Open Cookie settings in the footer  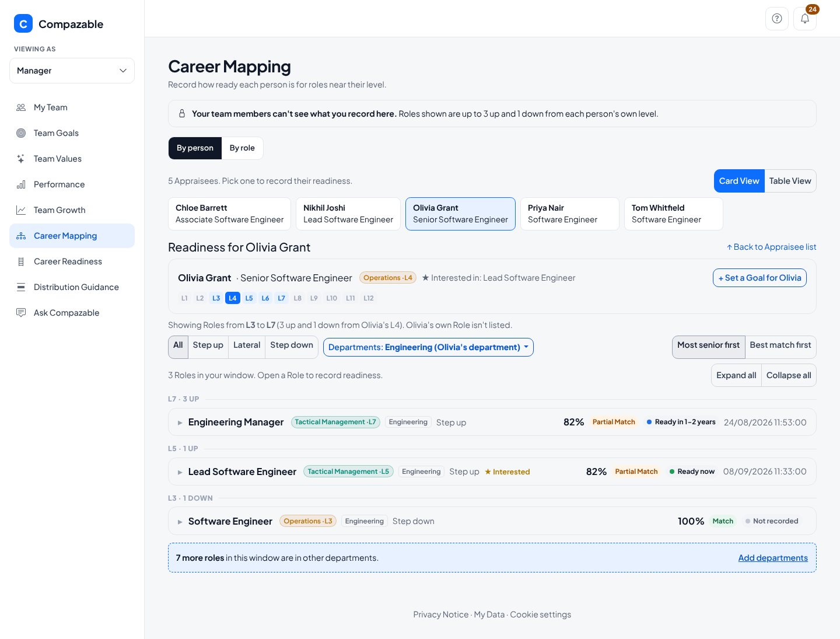click(541, 614)
